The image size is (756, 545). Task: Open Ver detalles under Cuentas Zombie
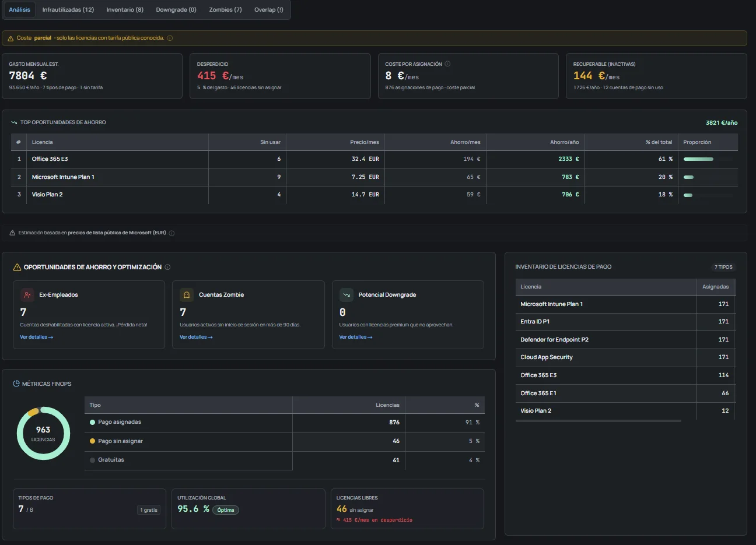click(196, 337)
